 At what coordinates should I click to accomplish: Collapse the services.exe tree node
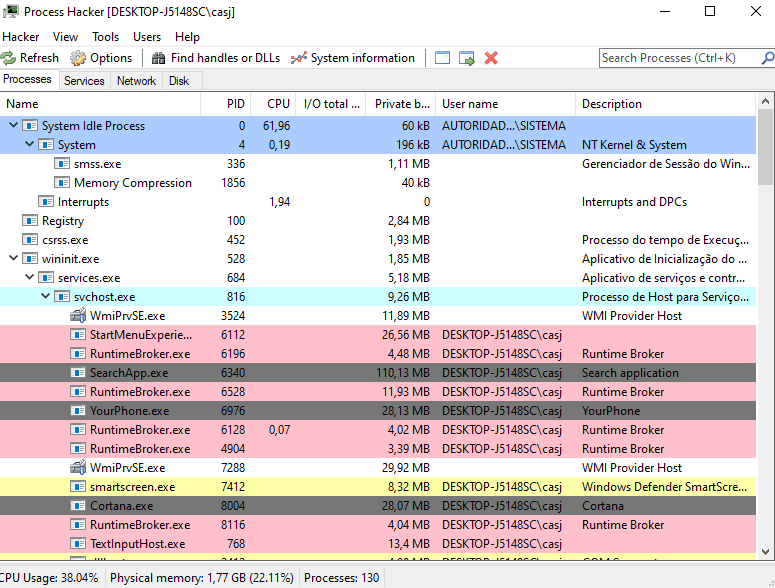tap(29, 277)
